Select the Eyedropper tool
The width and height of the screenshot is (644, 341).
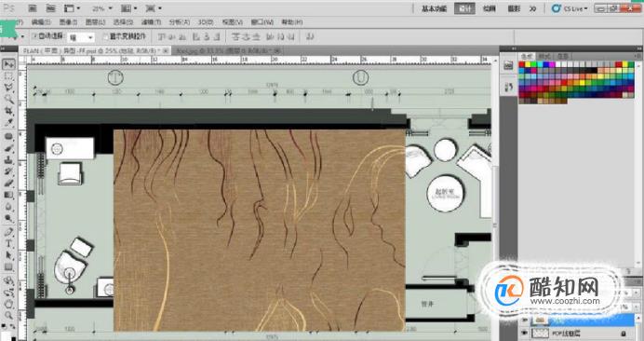tap(8, 123)
